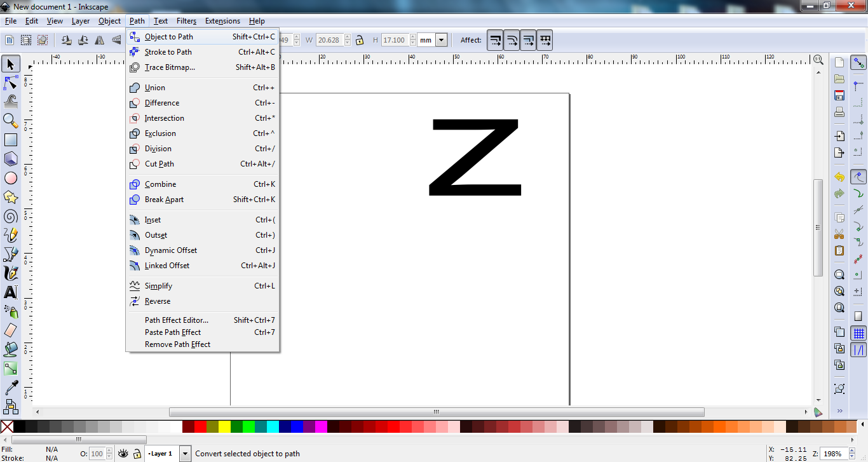Toggle current layer visibility eye
Viewport: 868px width, 462px height.
click(x=123, y=454)
